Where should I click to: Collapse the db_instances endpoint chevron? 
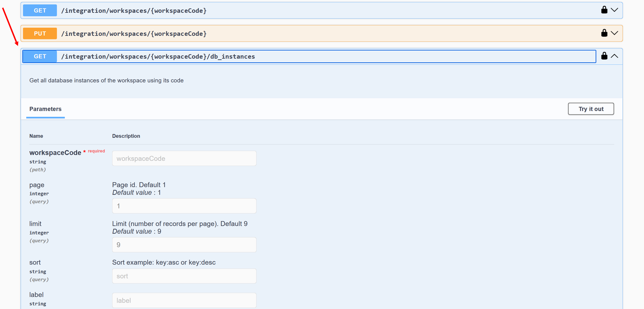(614, 56)
